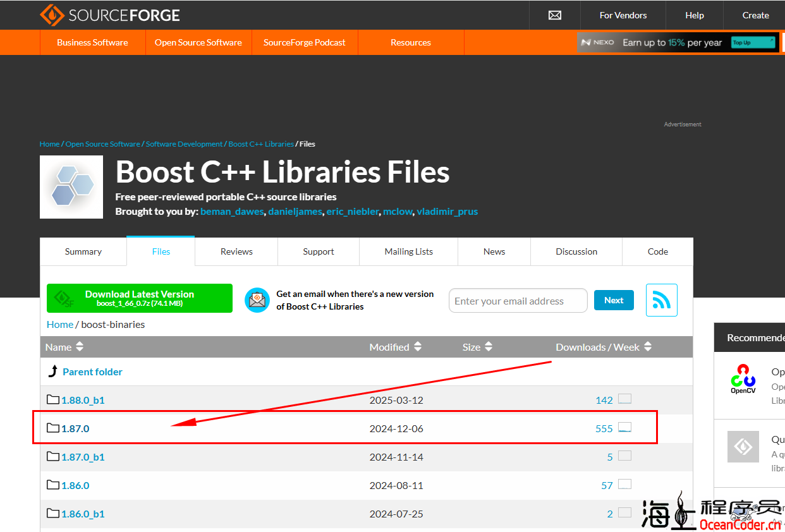
Task: Open the download stats chart for 1.86.0_b1
Action: pyautogui.click(x=624, y=513)
